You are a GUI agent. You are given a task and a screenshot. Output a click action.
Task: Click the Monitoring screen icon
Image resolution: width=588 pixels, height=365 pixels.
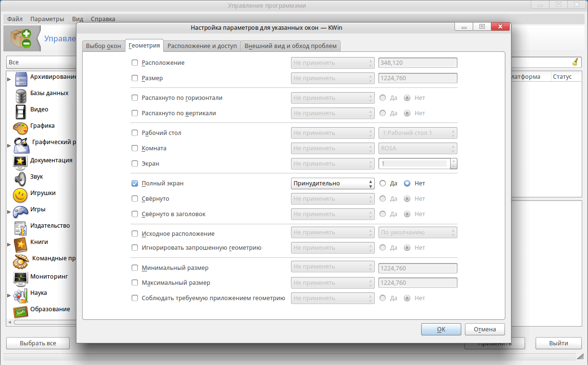21,278
